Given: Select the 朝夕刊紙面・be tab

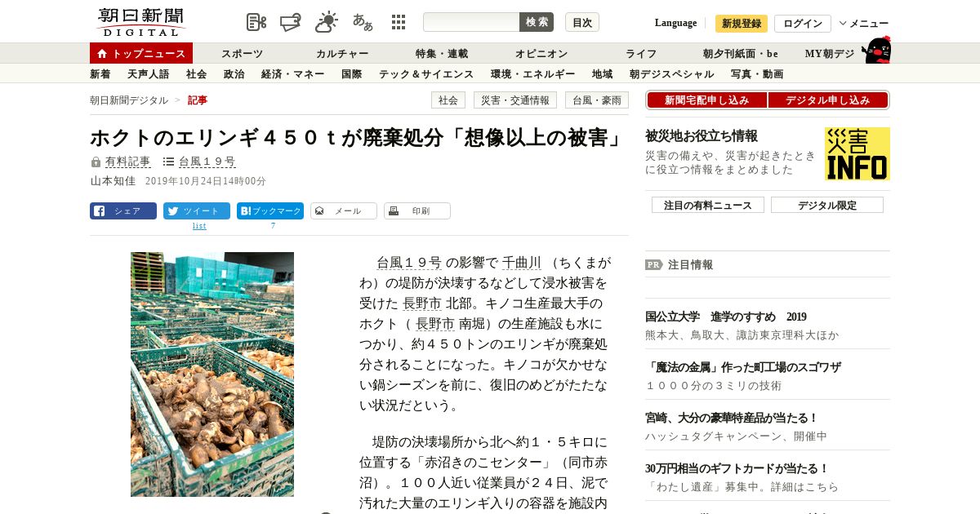Looking at the screenshot, I should (x=741, y=53).
